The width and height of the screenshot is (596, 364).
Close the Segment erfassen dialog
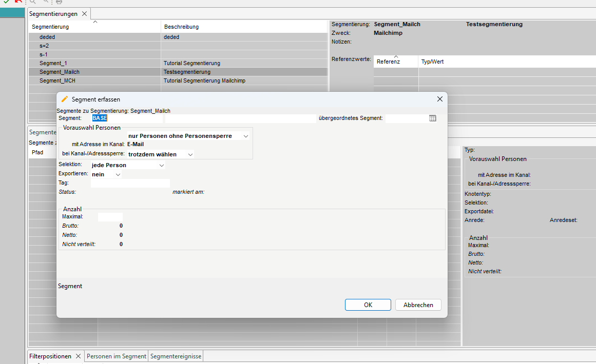click(439, 99)
